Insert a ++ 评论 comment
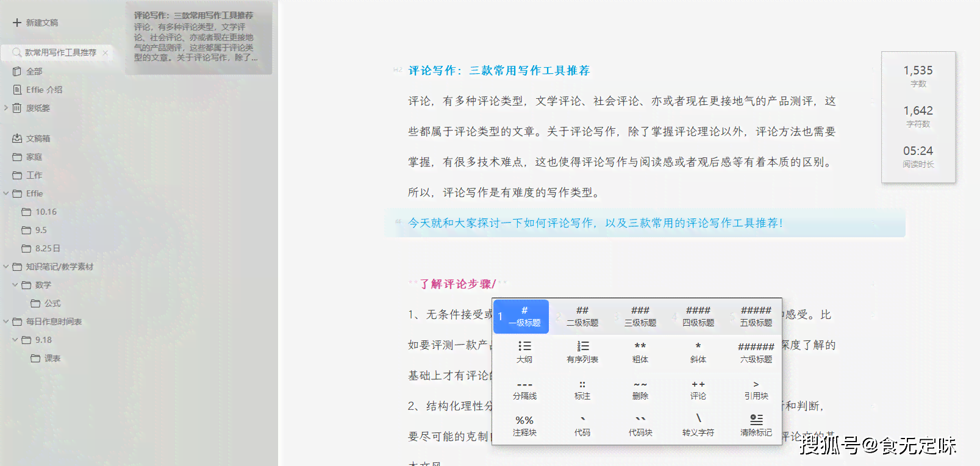 pyautogui.click(x=698, y=390)
